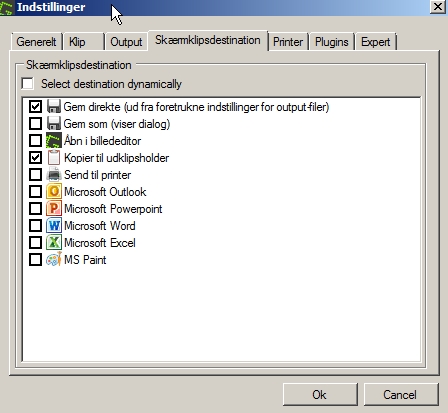Viewport: 448px width, 413px height.
Task: Click the printer icon for Send til printer
Action: click(x=54, y=174)
